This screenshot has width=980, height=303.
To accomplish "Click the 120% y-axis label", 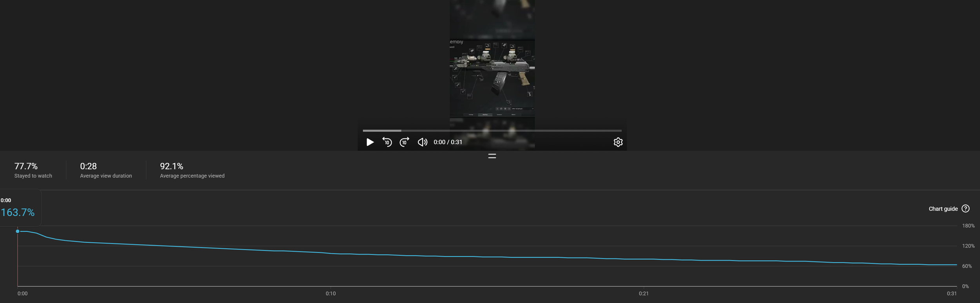I will pyautogui.click(x=968, y=246).
